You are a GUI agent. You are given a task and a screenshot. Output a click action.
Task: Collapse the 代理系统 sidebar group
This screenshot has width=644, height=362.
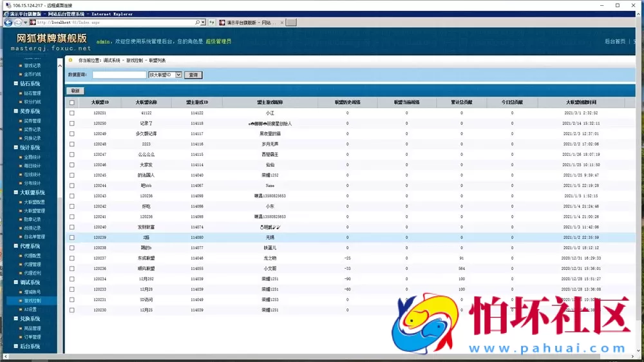coord(16,245)
